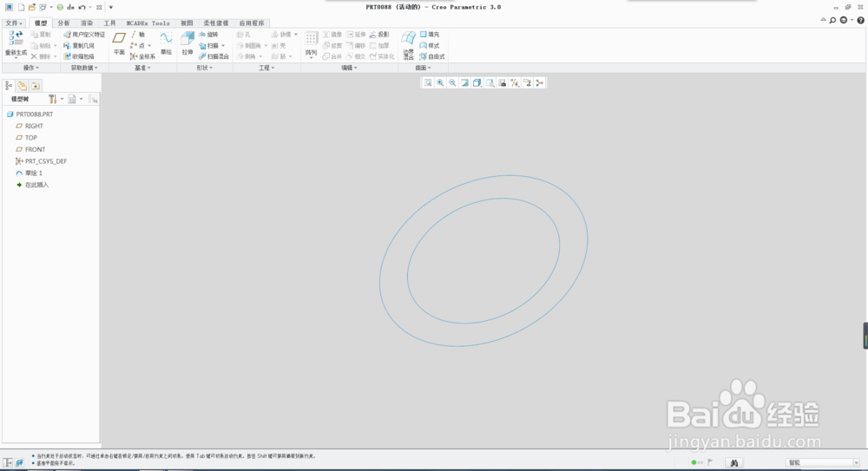Expand the Engineering (工程) group dropdown
This screenshot has height=471, width=868.
[x=266, y=68]
